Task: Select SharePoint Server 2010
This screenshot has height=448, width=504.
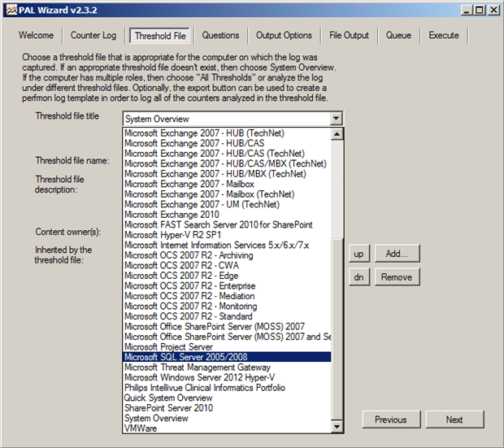Action: (x=227, y=408)
